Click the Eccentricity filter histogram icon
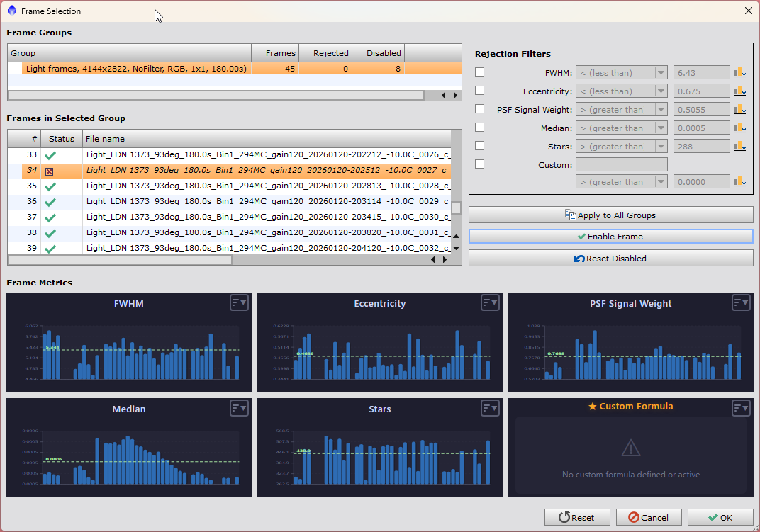Image resolution: width=760 pixels, height=532 pixels. [740, 91]
